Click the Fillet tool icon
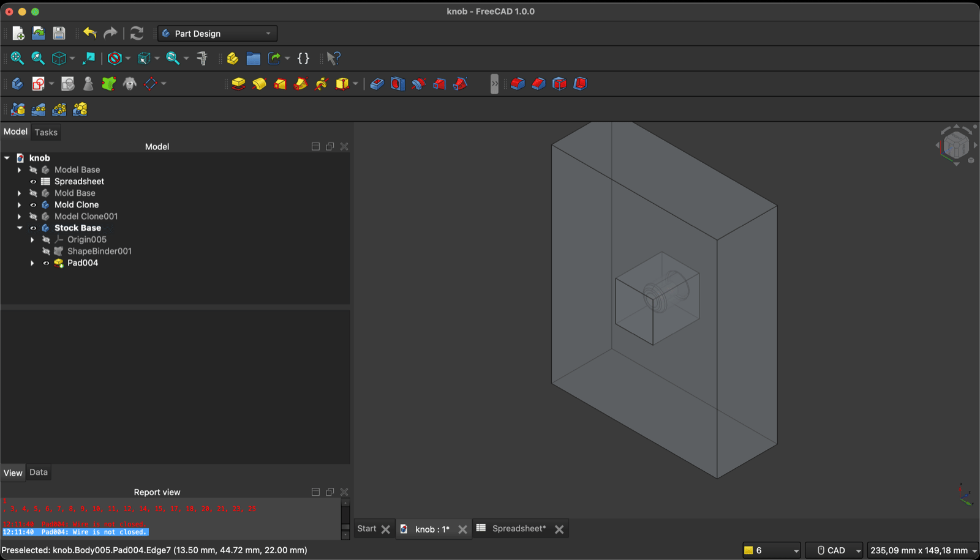This screenshot has width=980, height=560. [518, 83]
